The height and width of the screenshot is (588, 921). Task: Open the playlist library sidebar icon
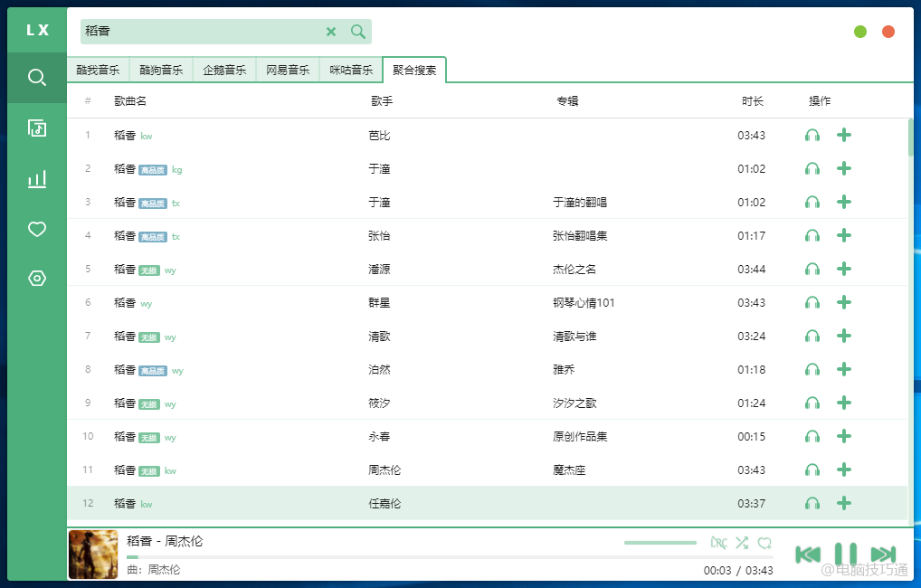click(x=36, y=128)
